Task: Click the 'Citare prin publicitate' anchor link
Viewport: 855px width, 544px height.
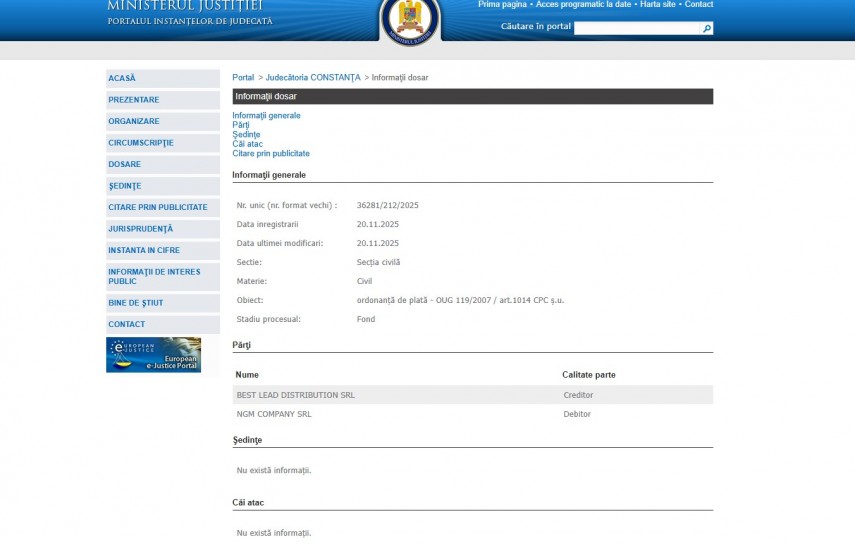Action: 271,154
